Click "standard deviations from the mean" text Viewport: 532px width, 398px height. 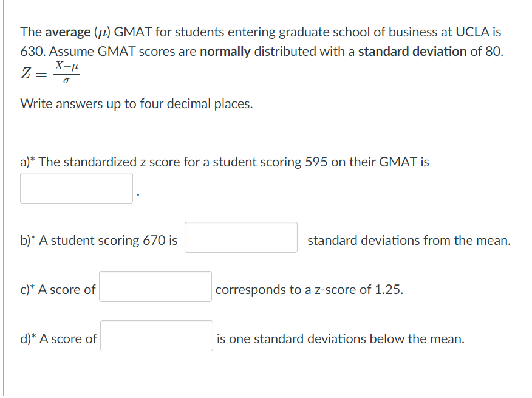pos(409,241)
